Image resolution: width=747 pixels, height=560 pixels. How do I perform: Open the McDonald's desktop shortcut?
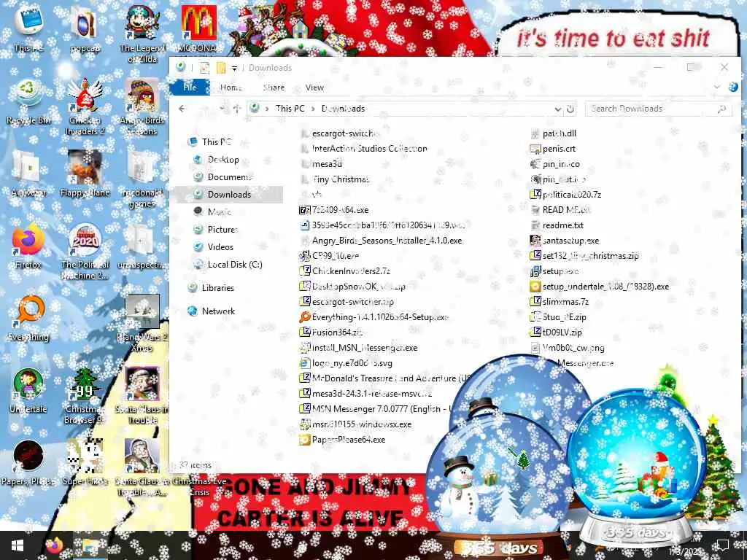pyautogui.click(x=198, y=28)
